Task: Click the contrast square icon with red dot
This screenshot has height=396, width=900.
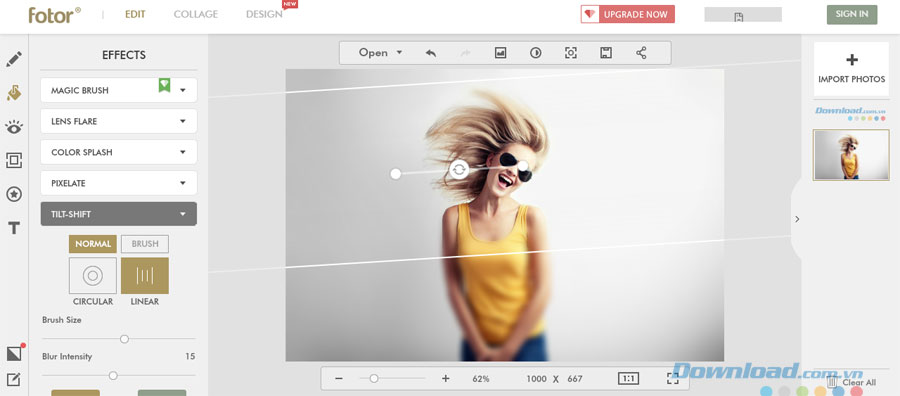Action: (14, 353)
